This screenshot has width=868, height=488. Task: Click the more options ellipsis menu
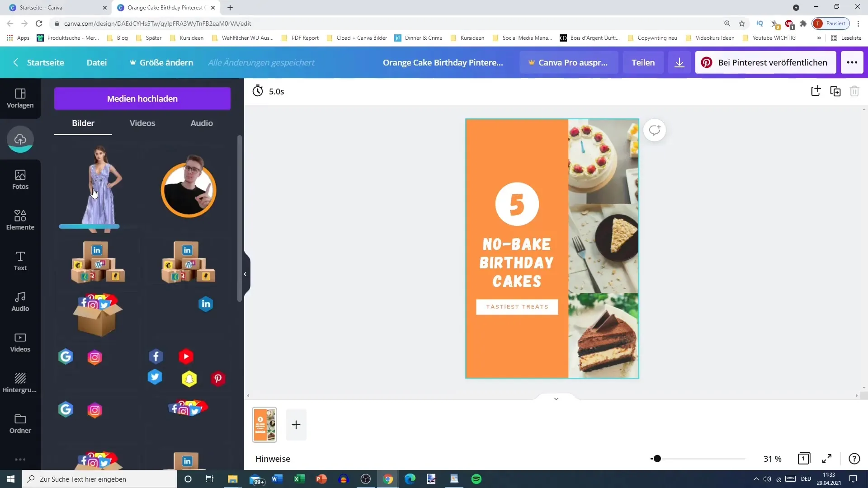(852, 62)
